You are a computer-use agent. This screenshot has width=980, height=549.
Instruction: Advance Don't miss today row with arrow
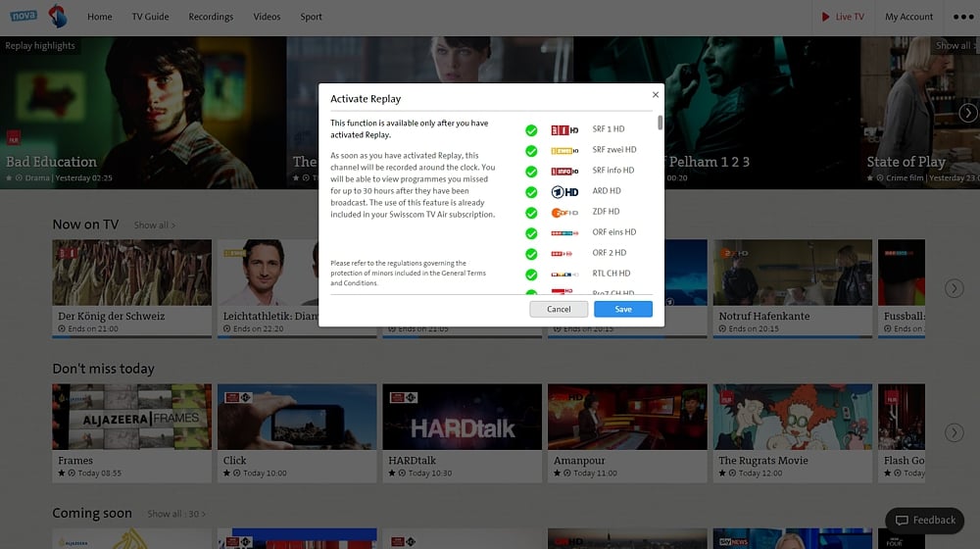pyautogui.click(x=954, y=432)
